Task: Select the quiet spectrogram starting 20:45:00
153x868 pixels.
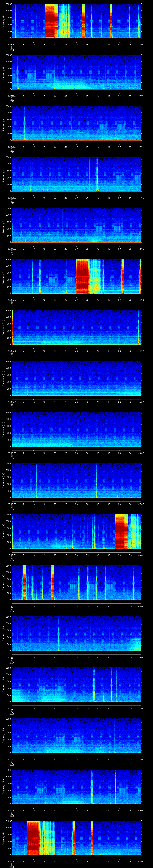Action: [77, 429]
